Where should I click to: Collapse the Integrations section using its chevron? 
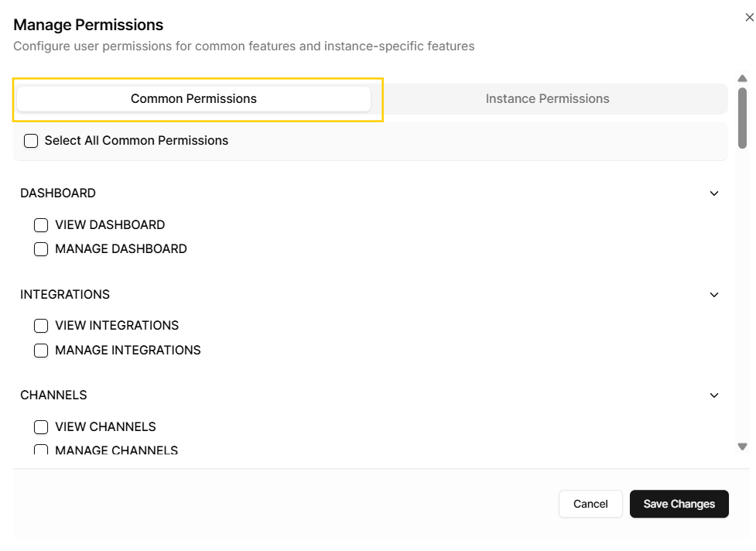coord(713,295)
